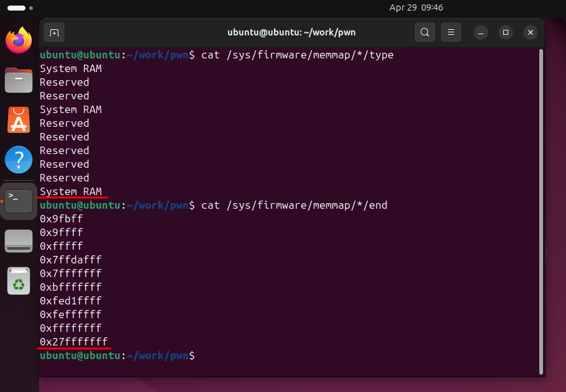Close the terminal window
The height and width of the screenshot is (392, 566).
530,32
